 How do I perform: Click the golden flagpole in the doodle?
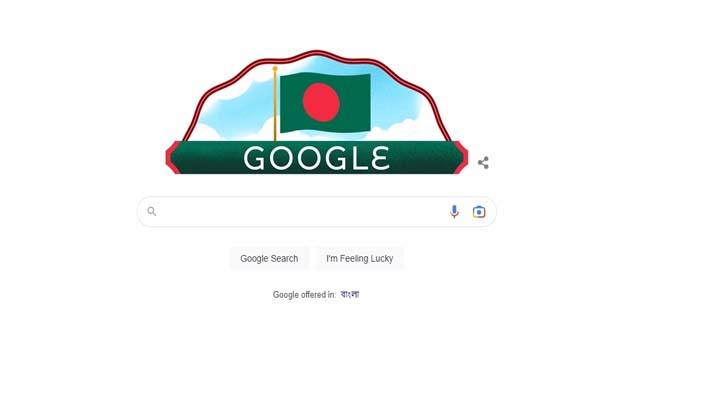[x=275, y=104]
